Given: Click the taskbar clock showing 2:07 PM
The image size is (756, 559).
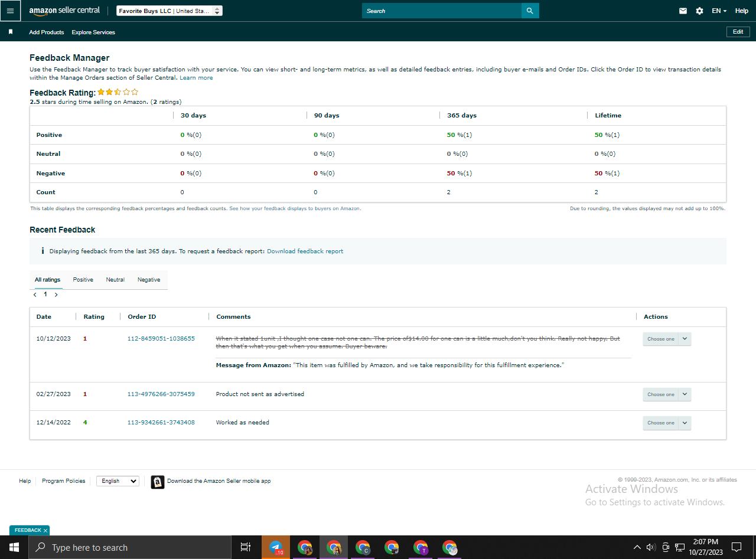Looking at the screenshot, I should [706, 547].
